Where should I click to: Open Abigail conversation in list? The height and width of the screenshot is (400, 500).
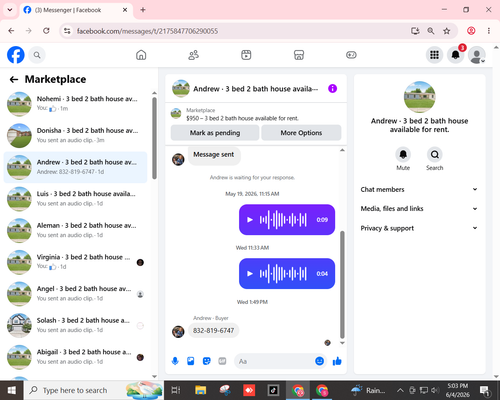(75, 357)
